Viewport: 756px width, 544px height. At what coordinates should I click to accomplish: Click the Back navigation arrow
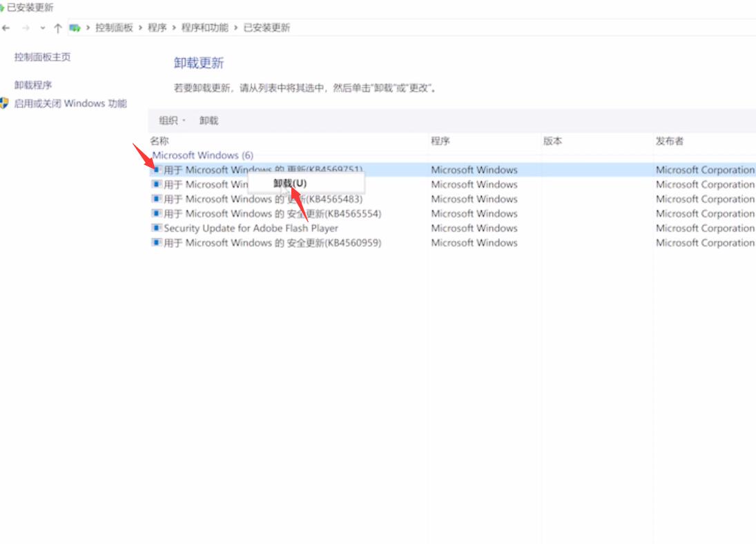(6, 28)
